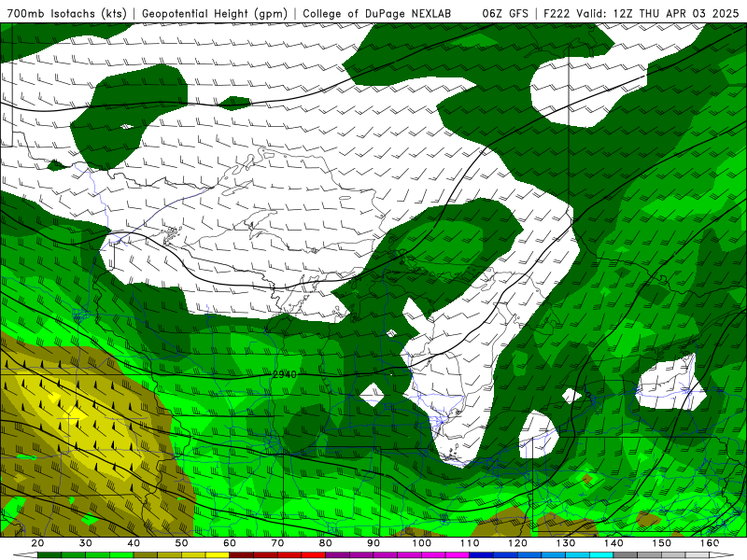Click the '100' colorbar tick label
This screenshot has width=747, height=560.
point(422,543)
